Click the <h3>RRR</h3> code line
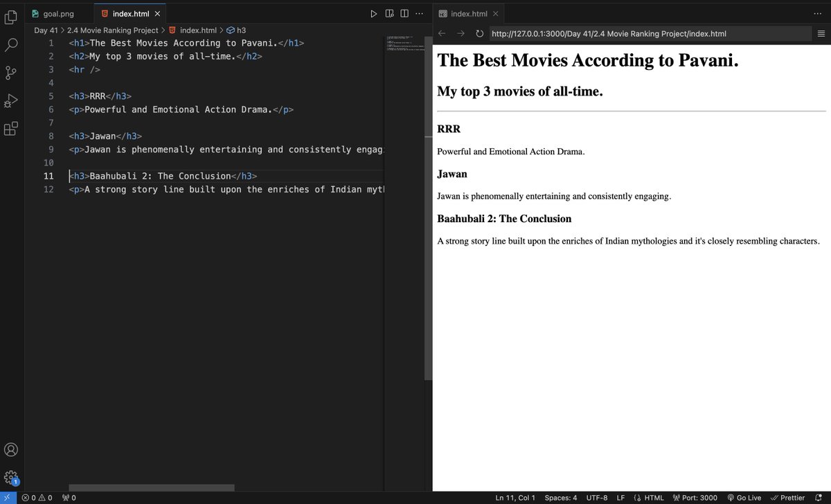Viewport: 831px width, 504px height. [100, 96]
